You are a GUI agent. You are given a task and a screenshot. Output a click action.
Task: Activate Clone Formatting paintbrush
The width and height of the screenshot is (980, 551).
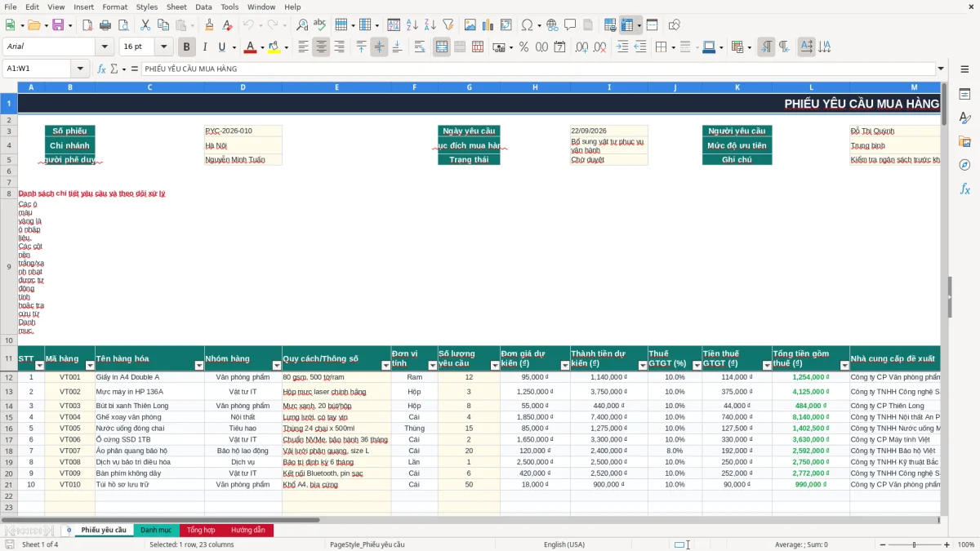pos(209,25)
